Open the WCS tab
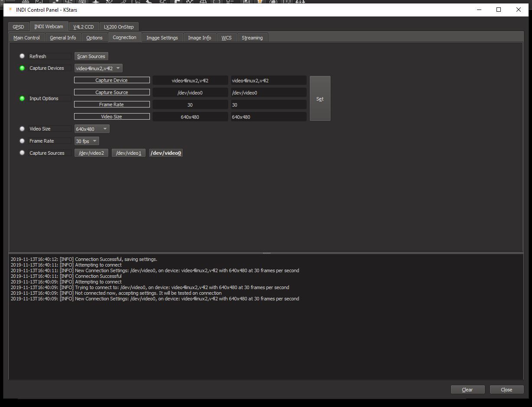Viewport: 532px width, 407px height. (227, 38)
